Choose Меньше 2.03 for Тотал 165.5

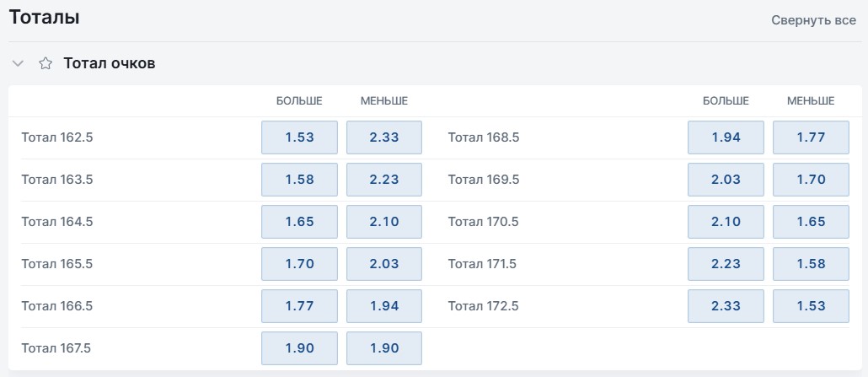384,264
